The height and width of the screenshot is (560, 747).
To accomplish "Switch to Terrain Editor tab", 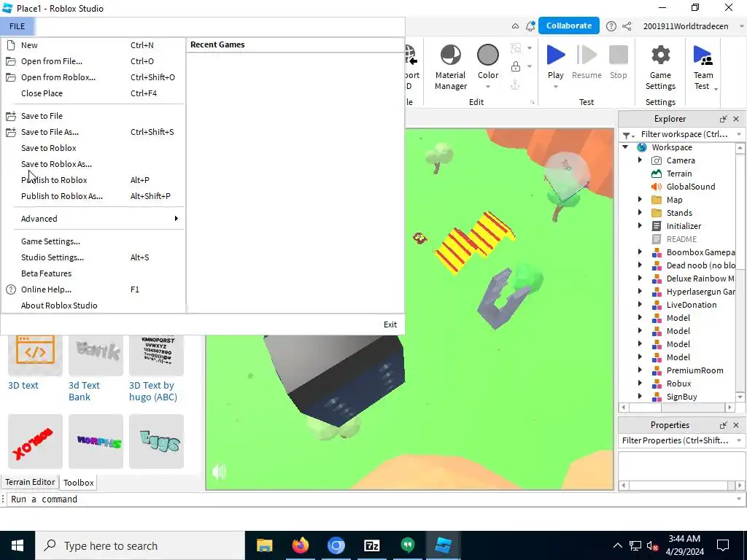I will (x=30, y=482).
